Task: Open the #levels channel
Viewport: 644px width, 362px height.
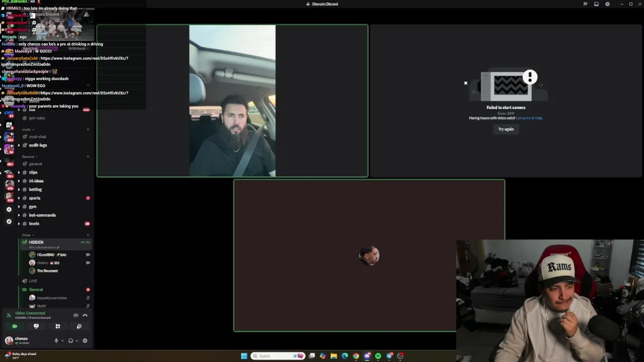Action: [x=56, y=224]
